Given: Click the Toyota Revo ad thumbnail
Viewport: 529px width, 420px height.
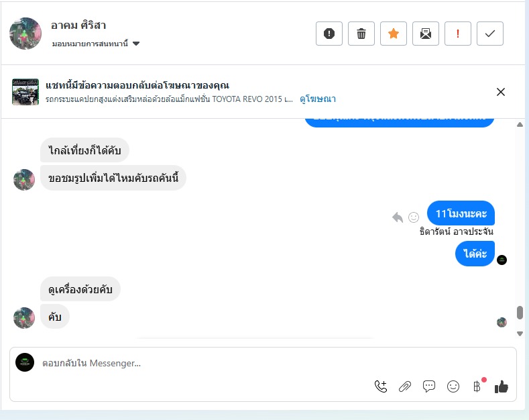Looking at the screenshot, I should (x=25, y=92).
